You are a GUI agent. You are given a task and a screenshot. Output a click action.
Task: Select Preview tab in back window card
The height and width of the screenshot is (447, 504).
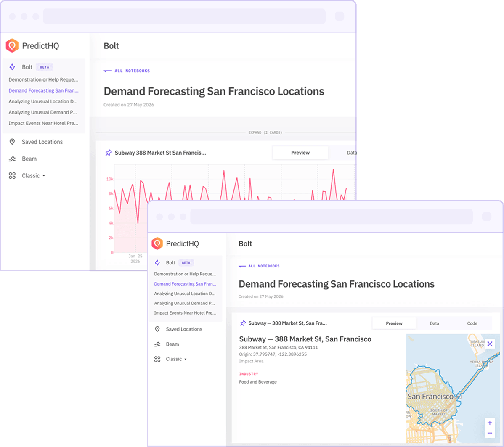click(x=300, y=153)
